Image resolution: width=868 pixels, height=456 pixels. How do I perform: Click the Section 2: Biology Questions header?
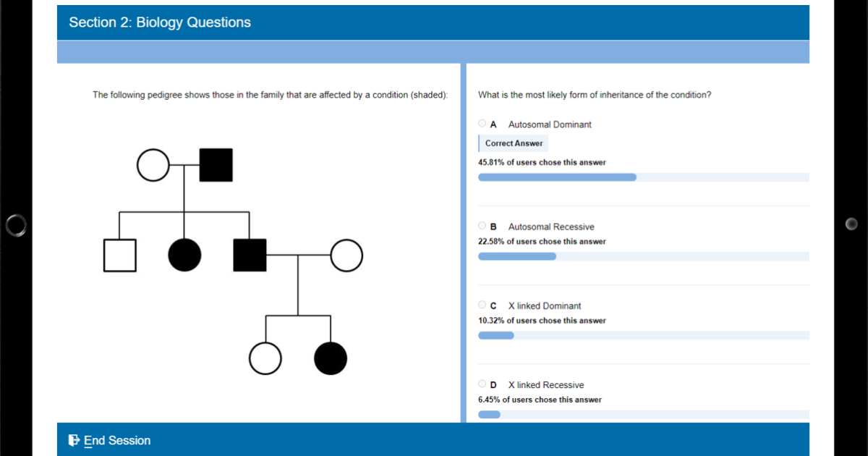[160, 22]
